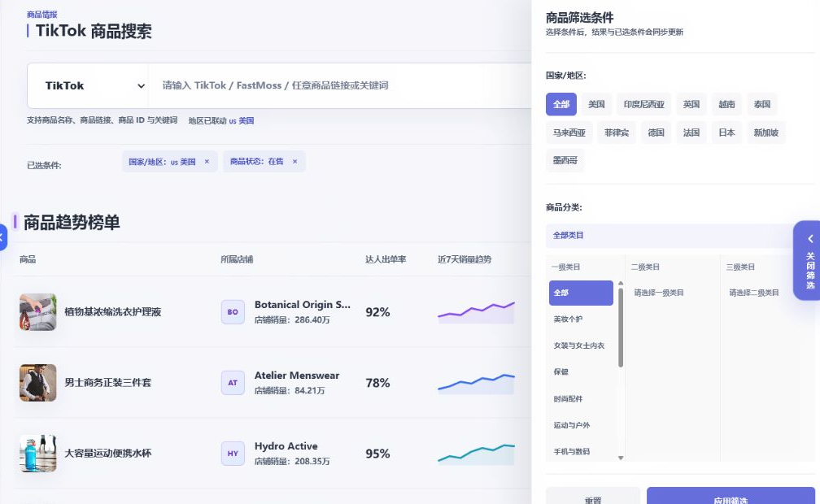The image size is (820, 504).
Task: Select 新加坡 country chip
Action: click(766, 133)
